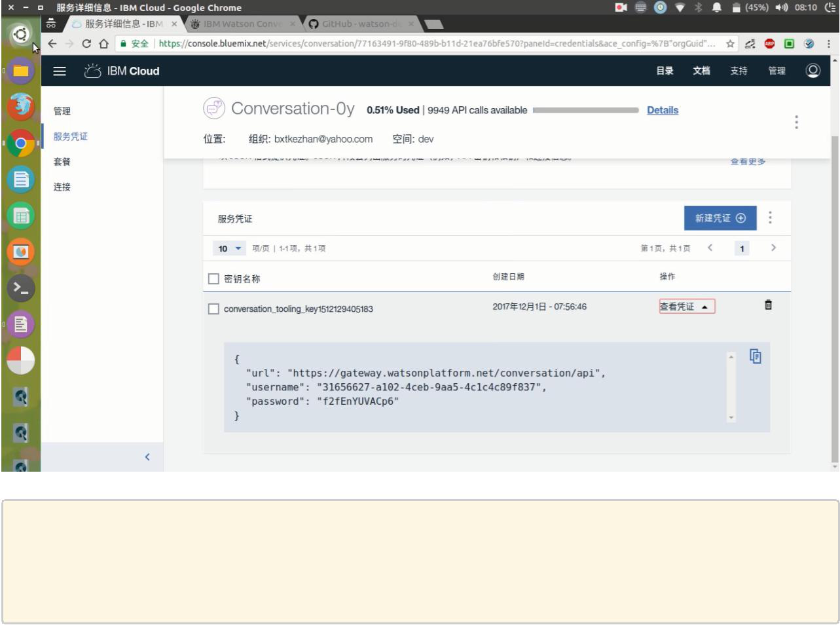Bookmark this page with the star

pos(729,44)
